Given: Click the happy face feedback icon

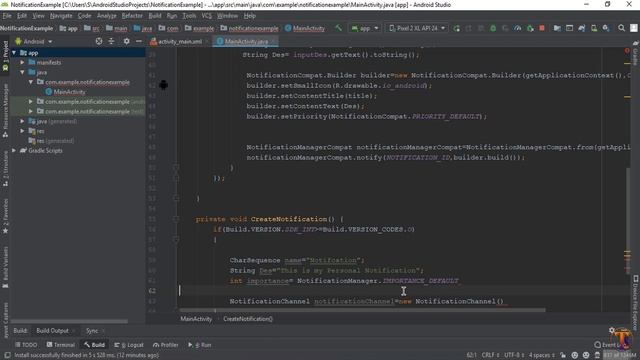Looking at the screenshot, I should click(575, 355).
